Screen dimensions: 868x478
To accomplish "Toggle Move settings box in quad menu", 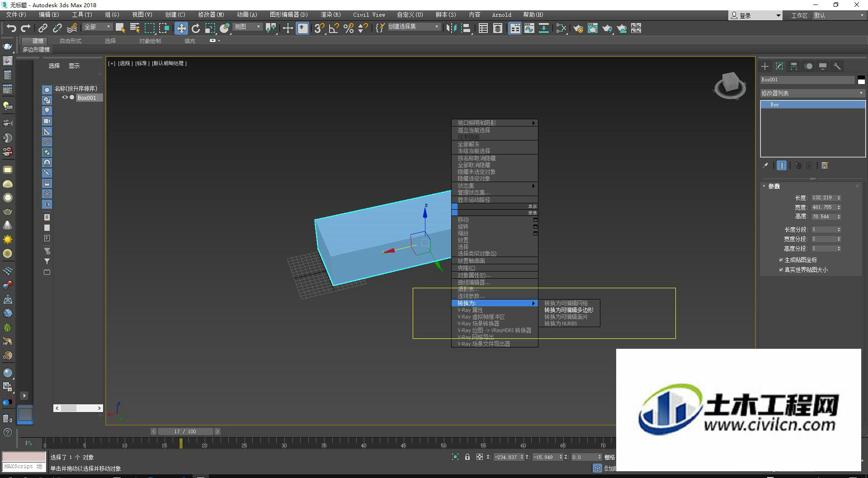I will point(535,220).
